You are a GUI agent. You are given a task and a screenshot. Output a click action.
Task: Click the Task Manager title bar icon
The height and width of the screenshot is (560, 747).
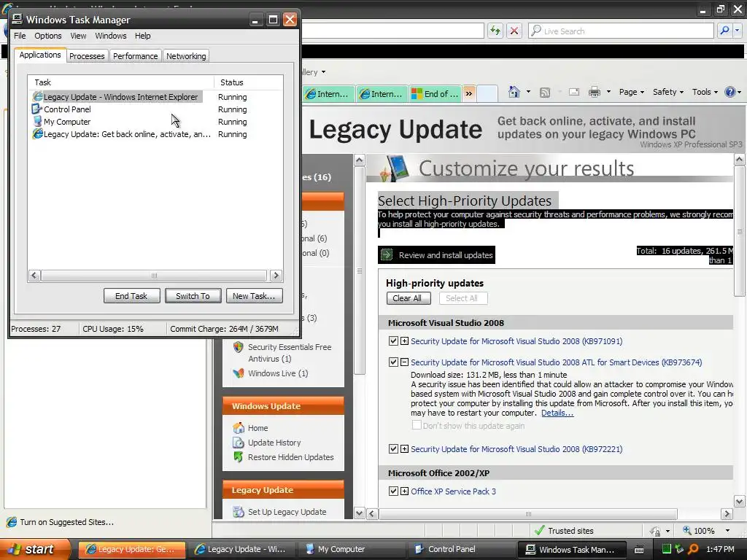click(x=18, y=19)
